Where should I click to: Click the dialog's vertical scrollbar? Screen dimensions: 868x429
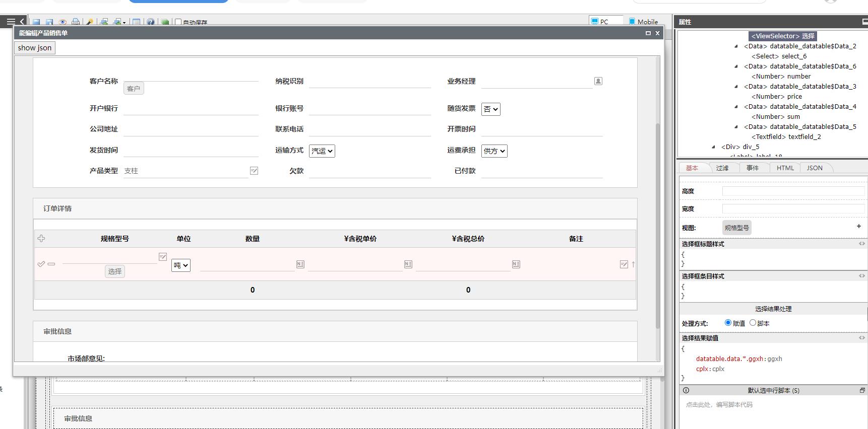pos(657,226)
